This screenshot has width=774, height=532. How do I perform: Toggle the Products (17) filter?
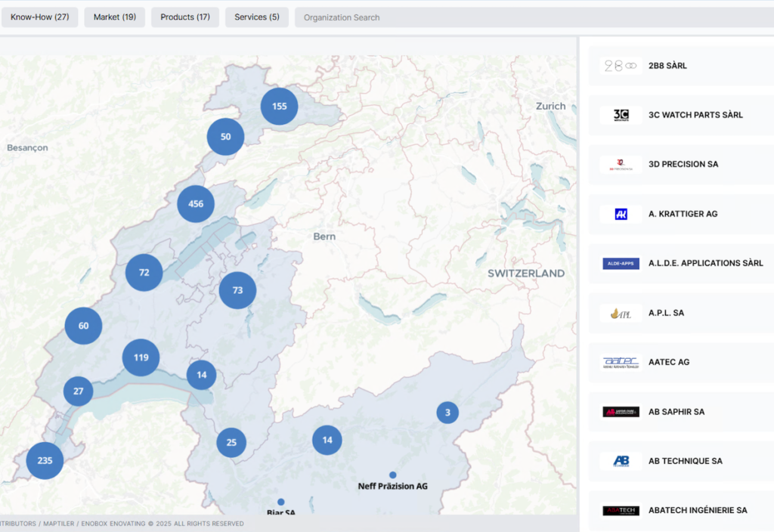pyautogui.click(x=184, y=17)
